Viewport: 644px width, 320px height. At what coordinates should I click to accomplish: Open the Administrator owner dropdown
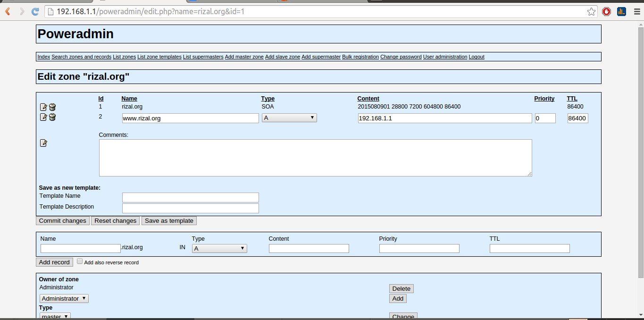(64, 298)
